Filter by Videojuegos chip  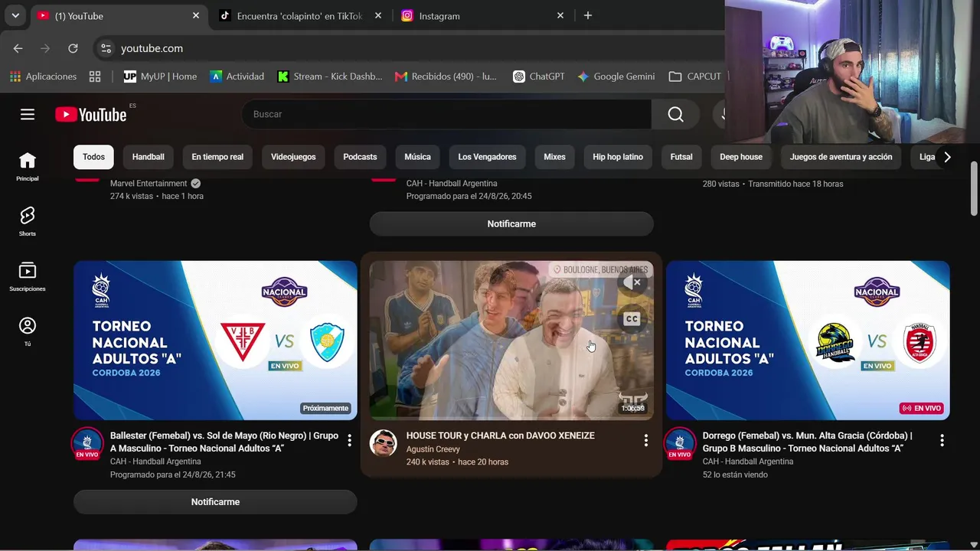293,157
